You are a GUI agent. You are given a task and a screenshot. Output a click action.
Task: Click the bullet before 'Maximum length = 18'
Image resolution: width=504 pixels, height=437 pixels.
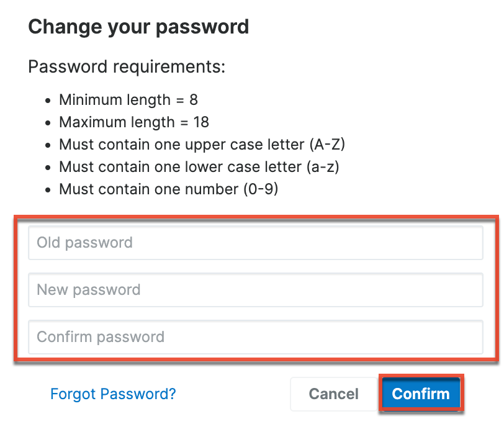[x=49, y=122]
